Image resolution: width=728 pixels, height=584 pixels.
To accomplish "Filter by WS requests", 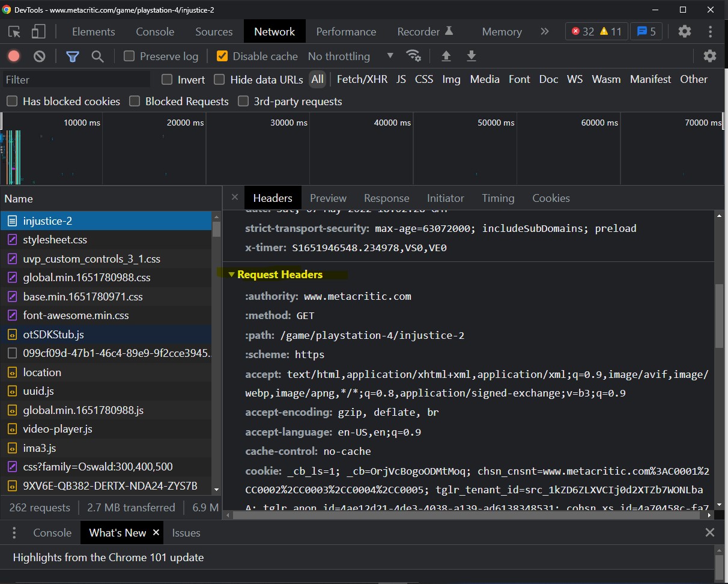I will point(575,79).
